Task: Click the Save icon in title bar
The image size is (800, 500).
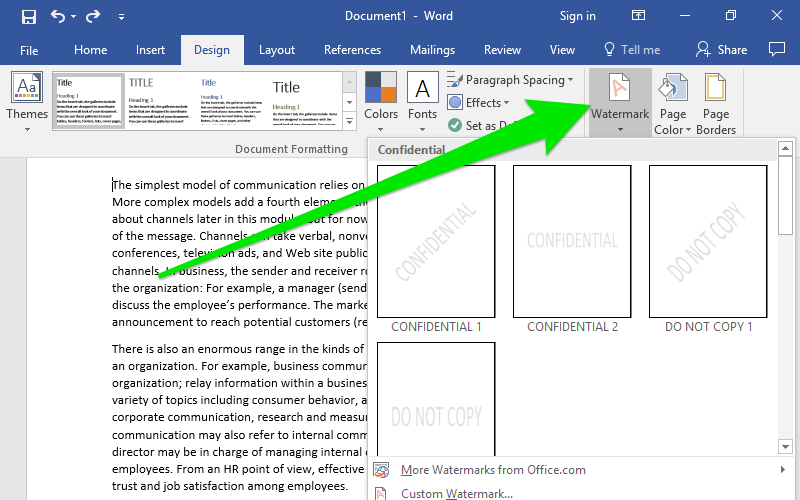Action: click(28, 16)
